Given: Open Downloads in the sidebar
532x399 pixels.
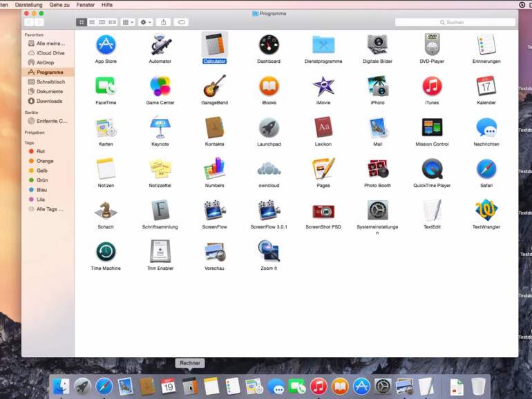Looking at the screenshot, I should (x=48, y=101).
